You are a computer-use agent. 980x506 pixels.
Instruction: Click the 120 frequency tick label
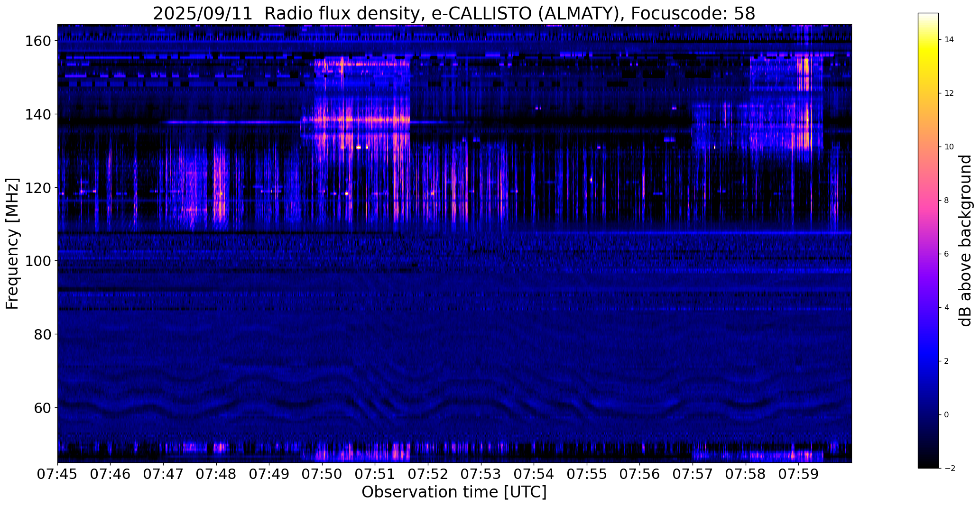pos(38,188)
